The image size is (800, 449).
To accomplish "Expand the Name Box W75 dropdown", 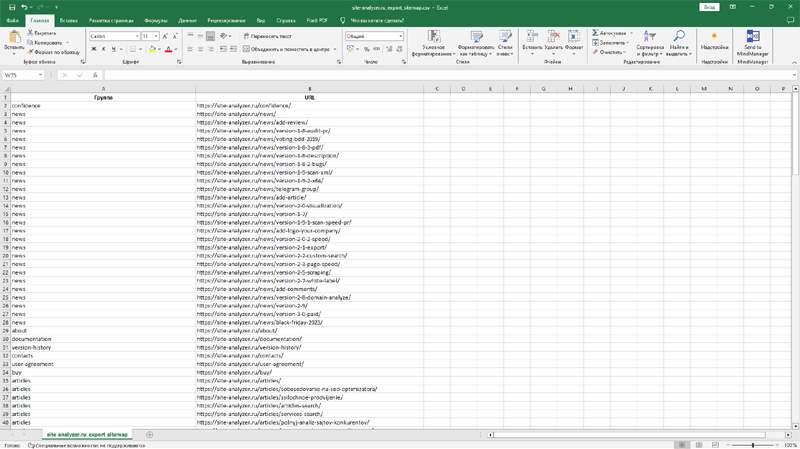I will point(40,75).
